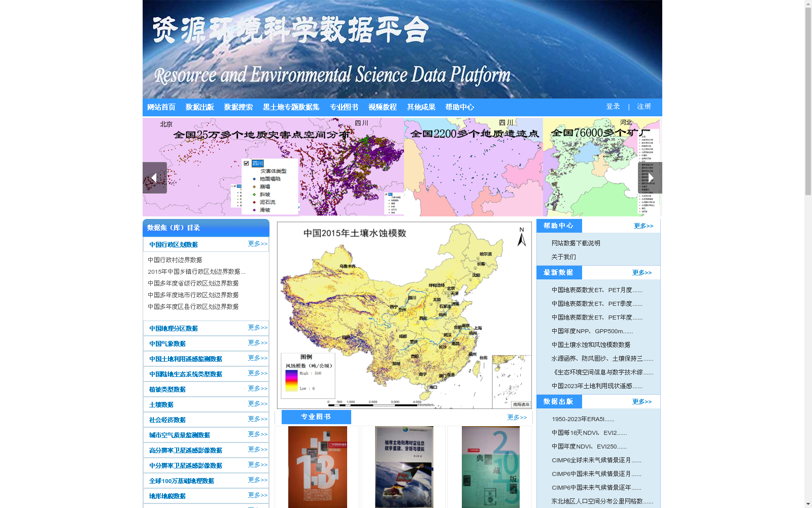Image resolution: width=812 pixels, height=508 pixels.
Task: Expand 更多>> beside 社会经济数据
Action: [x=258, y=419]
